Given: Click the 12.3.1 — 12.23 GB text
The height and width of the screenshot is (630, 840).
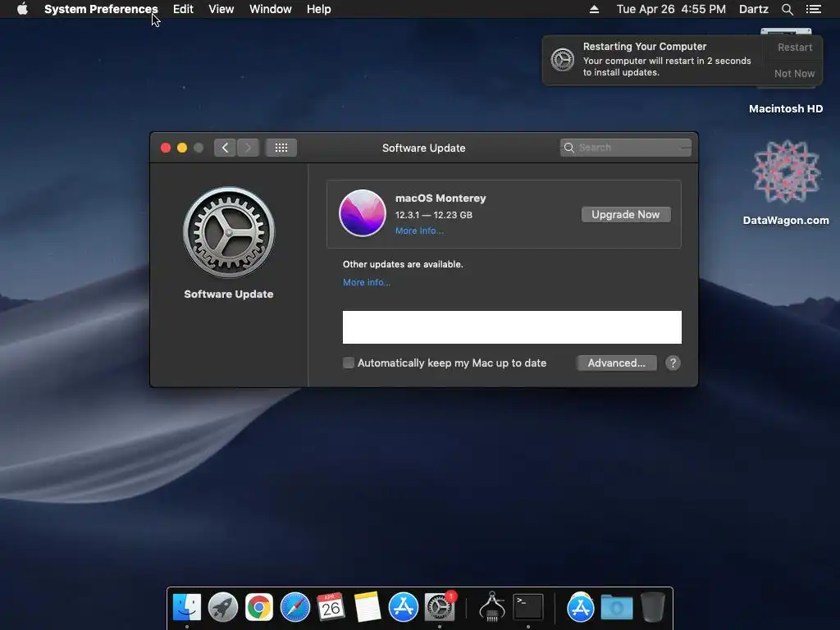Looking at the screenshot, I should (434, 215).
